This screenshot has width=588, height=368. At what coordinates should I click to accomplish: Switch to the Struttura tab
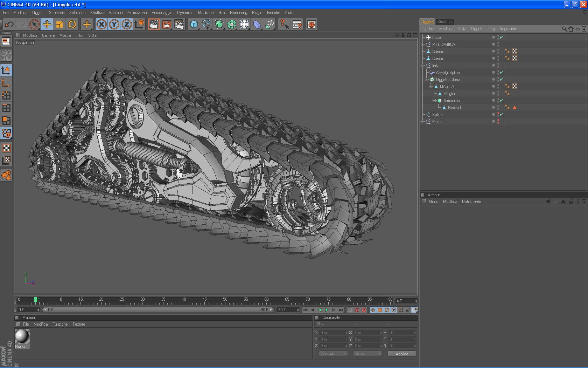[x=444, y=22]
